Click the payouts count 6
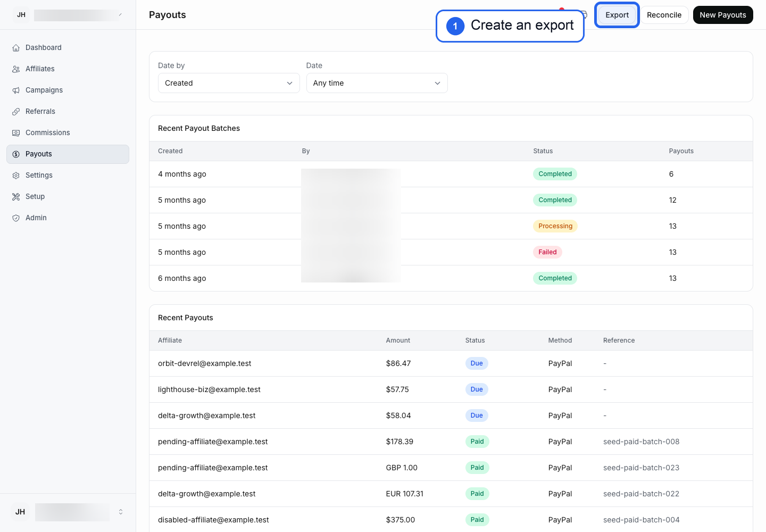 pos(671,174)
